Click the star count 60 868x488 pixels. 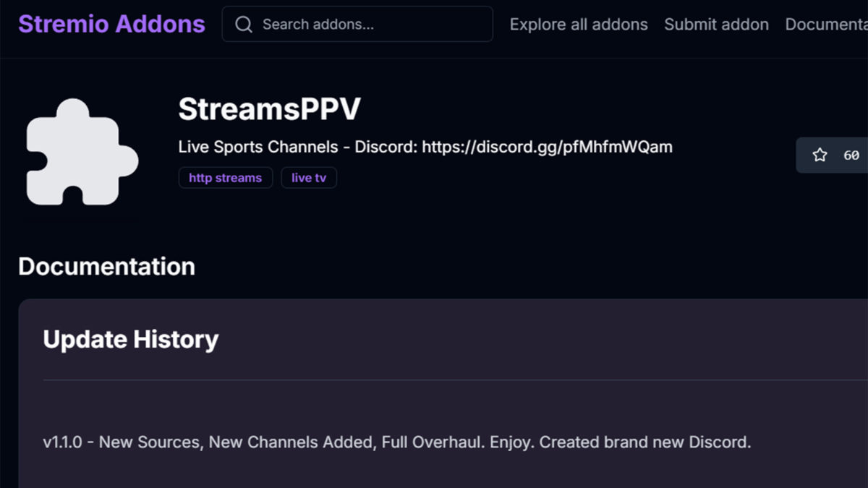(x=851, y=155)
